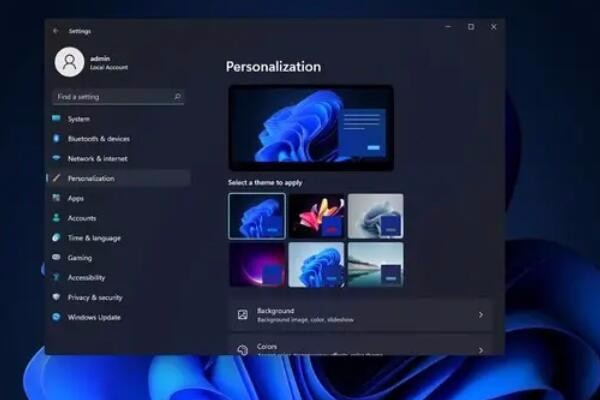Apply the light blue bloom theme

coord(316,264)
